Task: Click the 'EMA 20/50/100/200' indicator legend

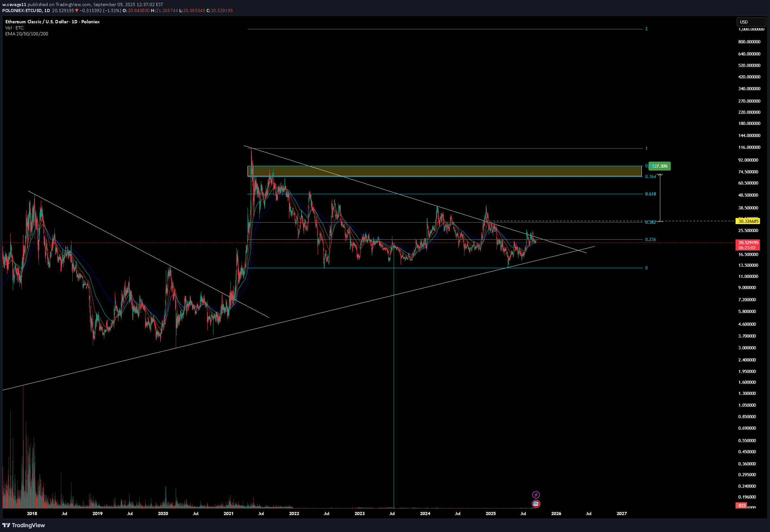Action: (x=27, y=34)
